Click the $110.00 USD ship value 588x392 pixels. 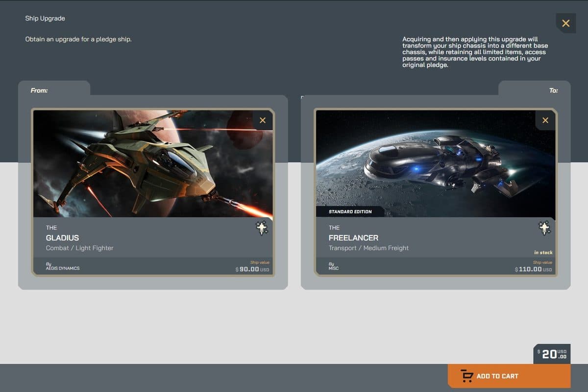click(x=533, y=269)
